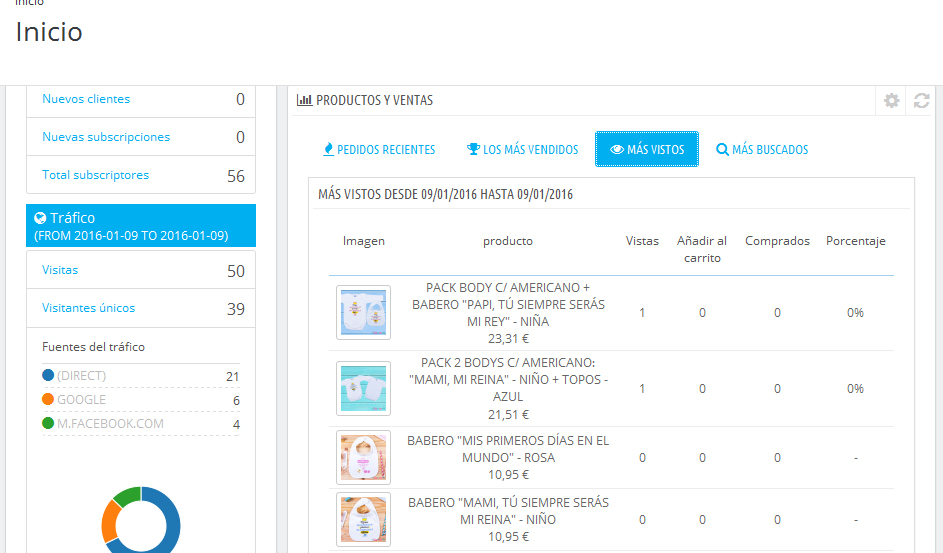Click the blue (DIRECT) legend dot
The image size is (943, 553).
click(x=48, y=375)
